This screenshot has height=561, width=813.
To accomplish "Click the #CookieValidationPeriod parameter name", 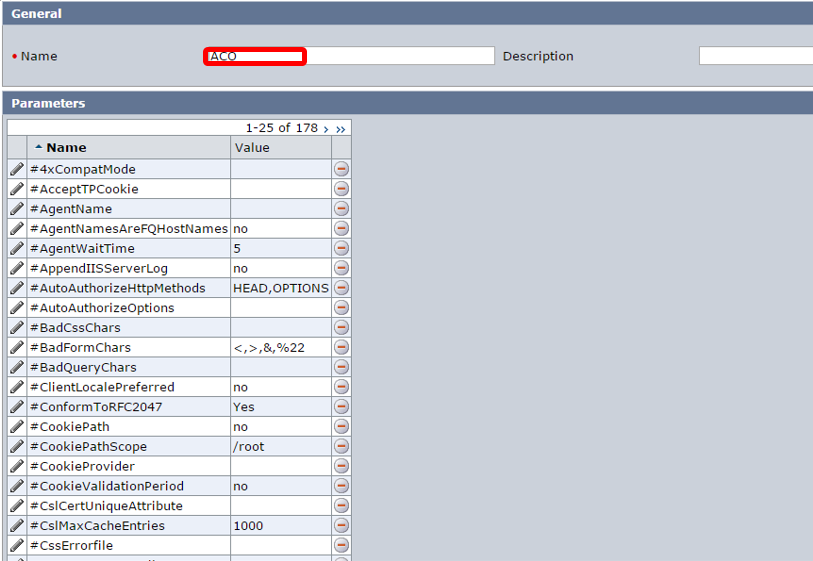I will pos(107,486).
